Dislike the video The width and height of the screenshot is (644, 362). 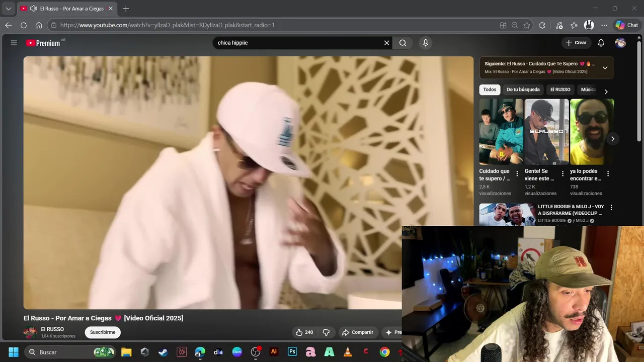pyautogui.click(x=326, y=332)
